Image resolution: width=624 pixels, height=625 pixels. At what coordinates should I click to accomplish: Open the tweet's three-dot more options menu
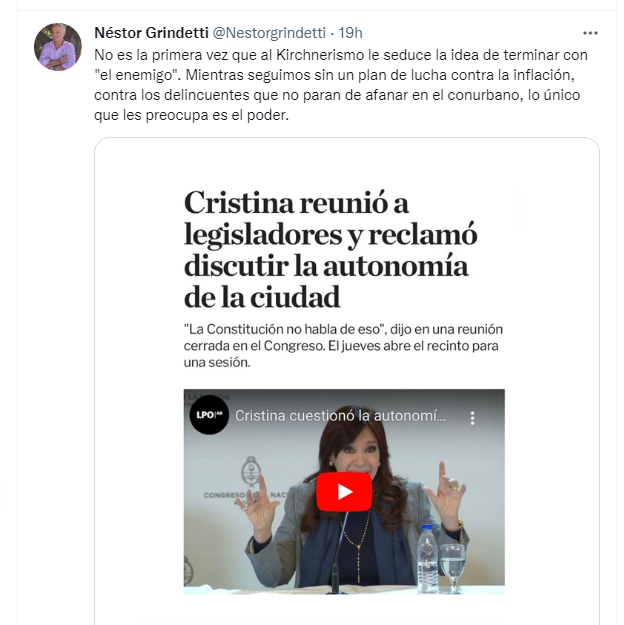pos(590,33)
